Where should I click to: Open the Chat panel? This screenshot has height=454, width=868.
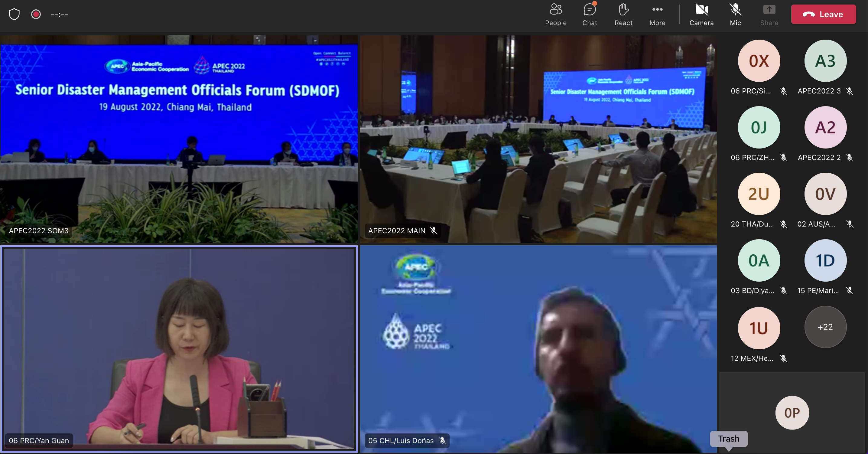[590, 15]
